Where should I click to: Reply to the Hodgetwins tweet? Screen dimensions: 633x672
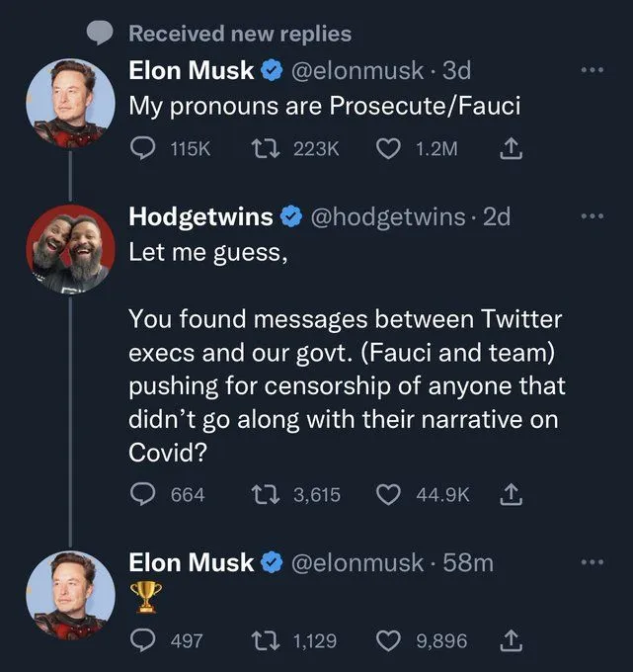(142, 493)
